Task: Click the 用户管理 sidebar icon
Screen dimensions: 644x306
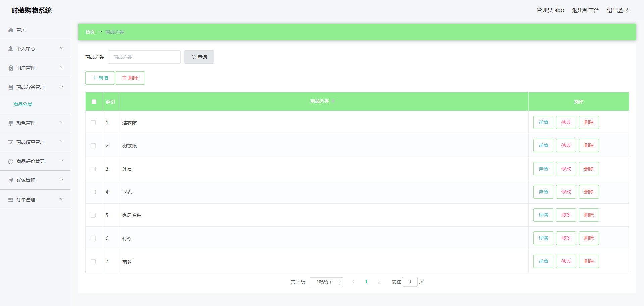Action: 11,68
